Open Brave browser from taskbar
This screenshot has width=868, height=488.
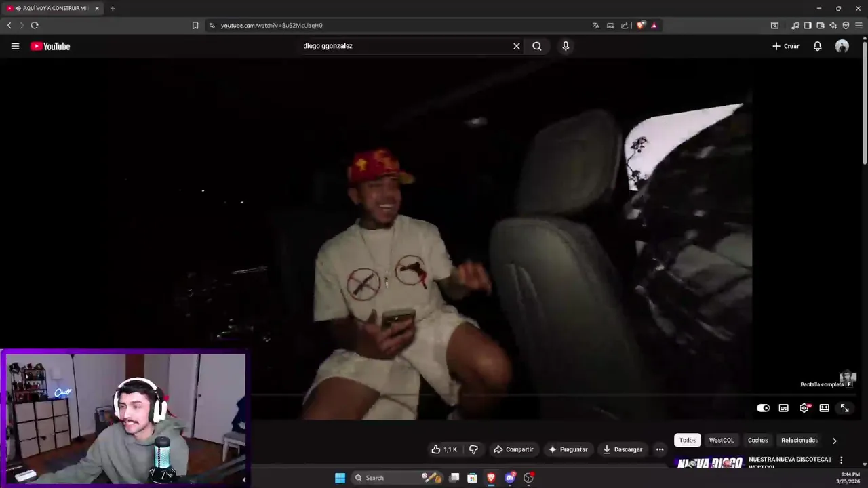[491, 478]
